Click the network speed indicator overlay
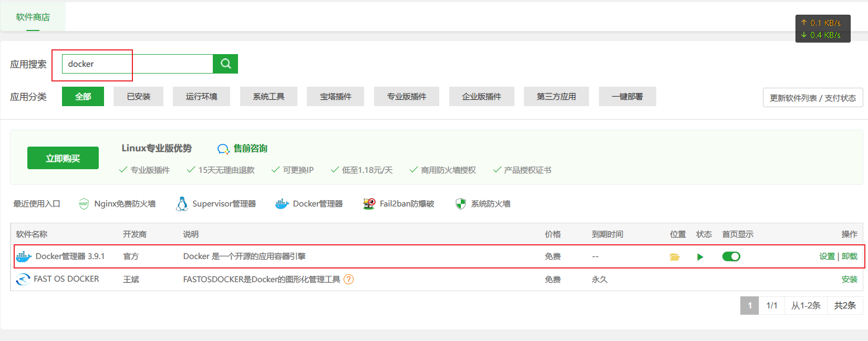 point(823,29)
